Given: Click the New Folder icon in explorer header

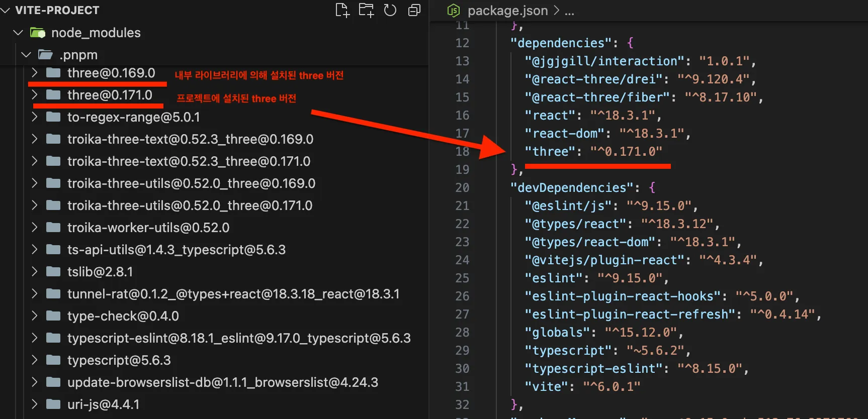Looking at the screenshot, I should [366, 10].
